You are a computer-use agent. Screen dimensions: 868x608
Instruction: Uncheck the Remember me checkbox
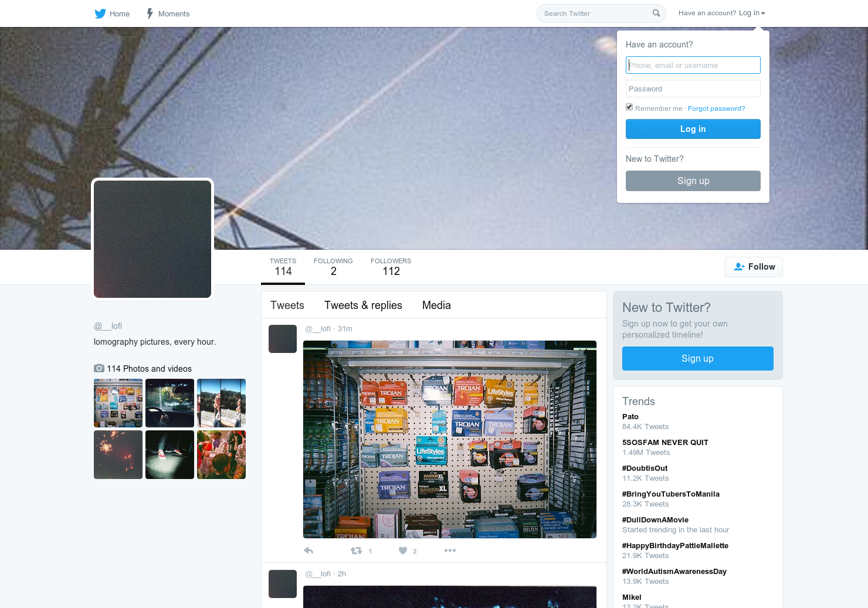coord(629,107)
